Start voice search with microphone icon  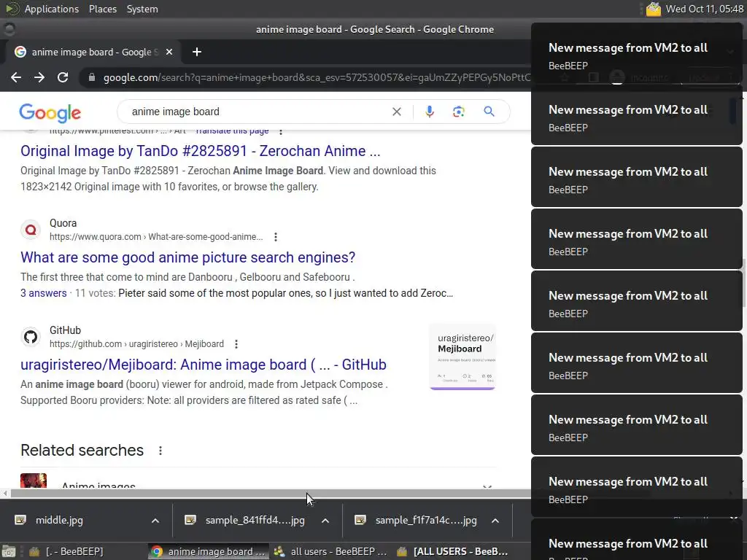tap(429, 112)
